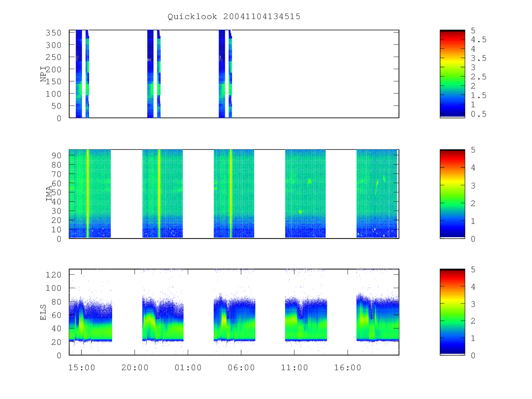
Task: Select the IMA color scale bar
Action: point(452,194)
